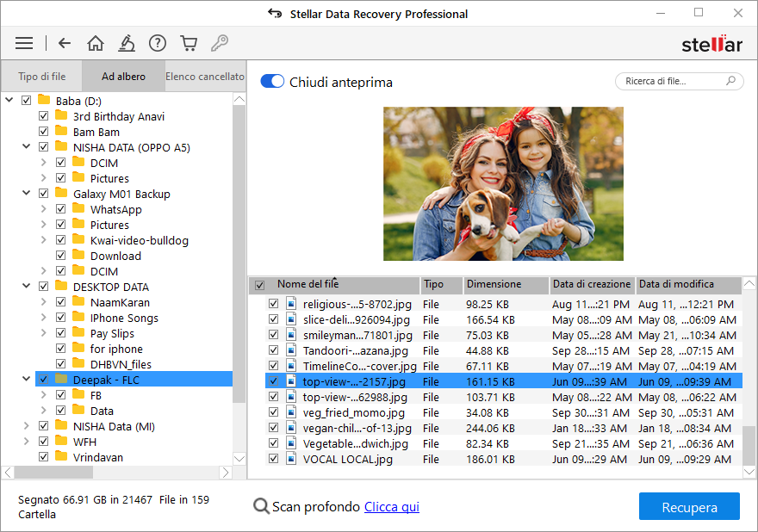Image resolution: width=758 pixels, height=532 pixels.
Task: Uncheck the WhatsApp folder checkbox
Action: pos(61,209)
